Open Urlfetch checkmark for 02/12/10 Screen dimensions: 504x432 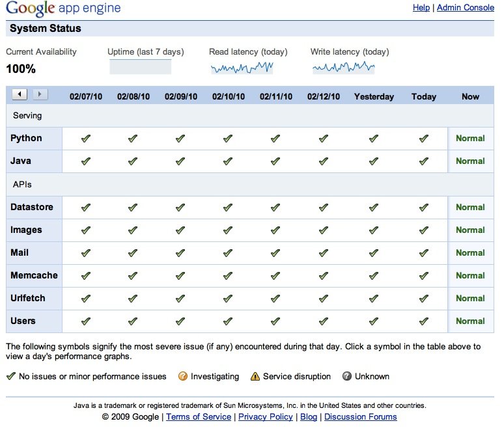(x=323, y=299)
